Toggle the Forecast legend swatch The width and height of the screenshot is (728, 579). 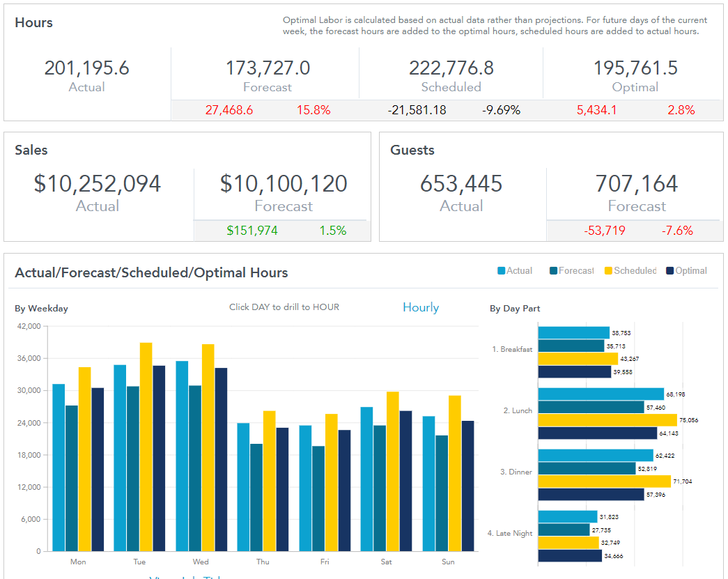click(553, 271)
